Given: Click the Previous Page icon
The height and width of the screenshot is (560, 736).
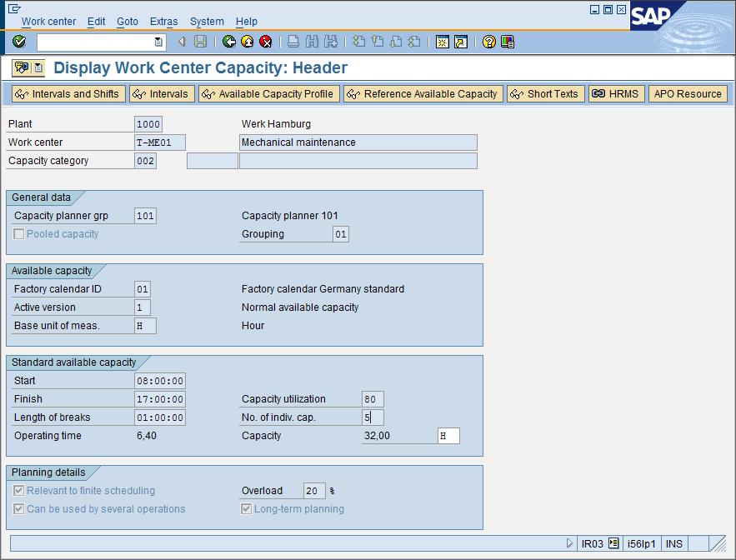Looking at the screenshot, I should click(378, 42).
